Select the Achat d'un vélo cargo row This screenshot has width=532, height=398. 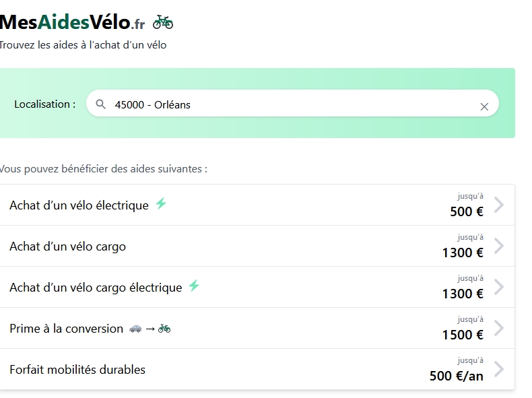tap(67, 246)
